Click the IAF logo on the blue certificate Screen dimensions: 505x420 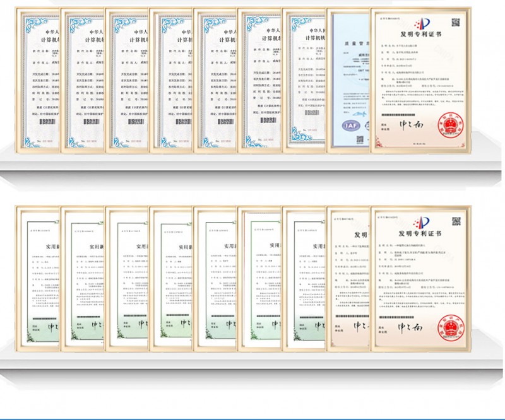351,125
